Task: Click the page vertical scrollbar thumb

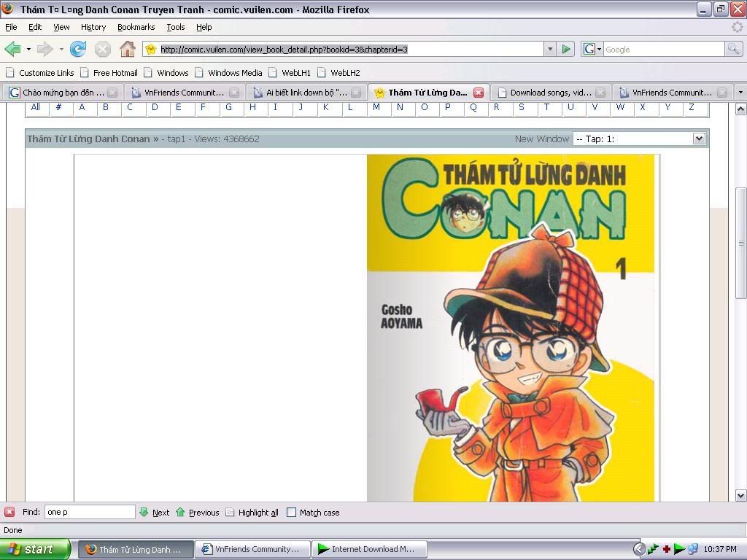Action: [x=740, y=243]
